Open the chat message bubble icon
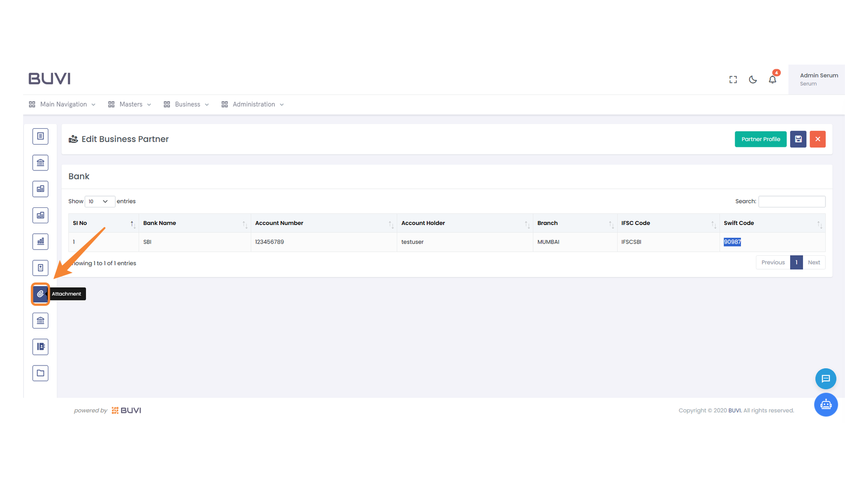This screenshot has width=868, height=488. [x=826, y=379]
